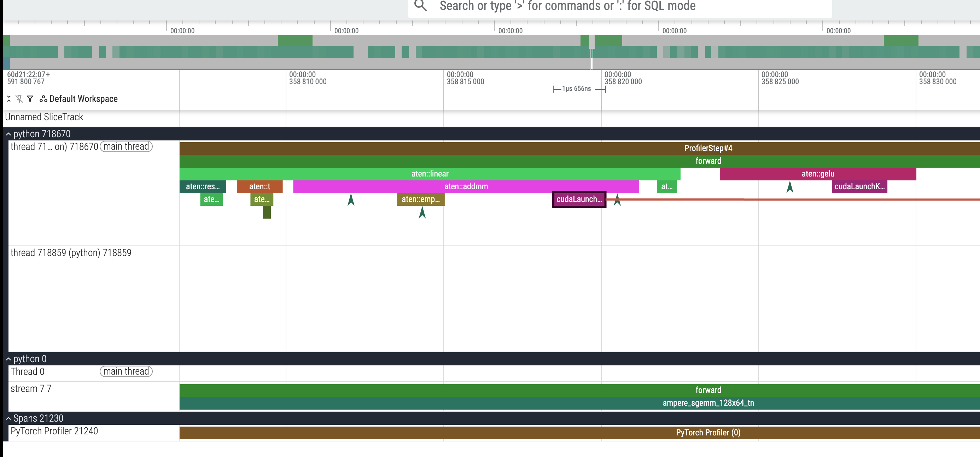Screen dimensions: 980x457
Task: Click the unpin all tracks icon
Action: click(19, 99)
